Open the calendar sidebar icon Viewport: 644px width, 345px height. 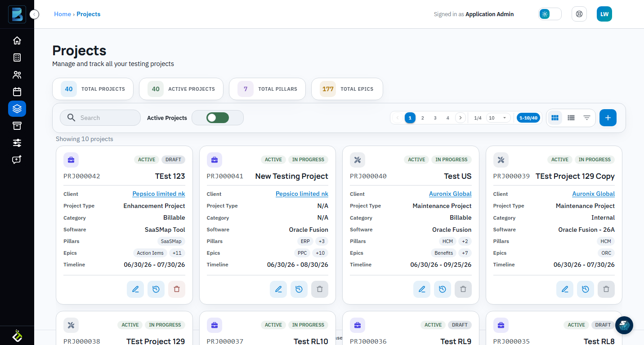(17, 92)
